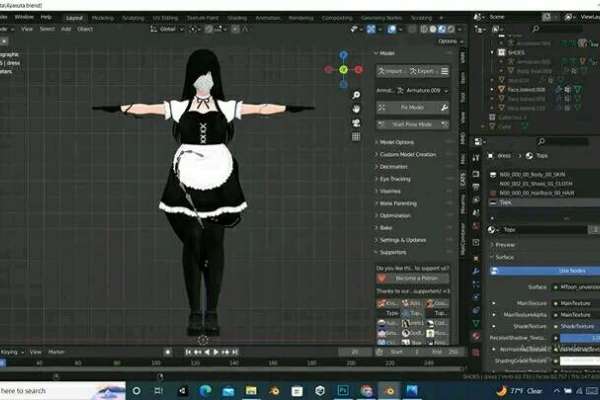
Task: Play the animation forward
Action: click(216, 352)
